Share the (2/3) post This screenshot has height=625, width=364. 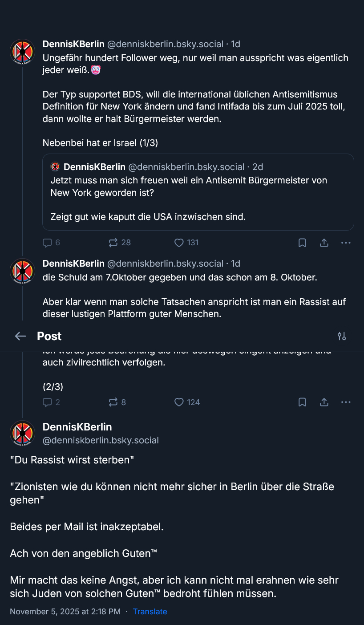(x=324, y=402)
